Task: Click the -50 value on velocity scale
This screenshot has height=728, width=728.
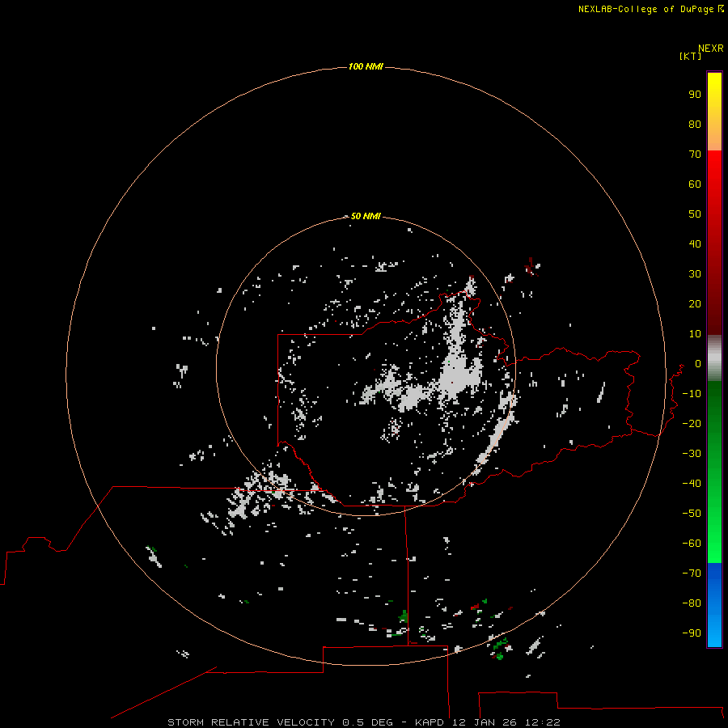Action: click(692, 514)
